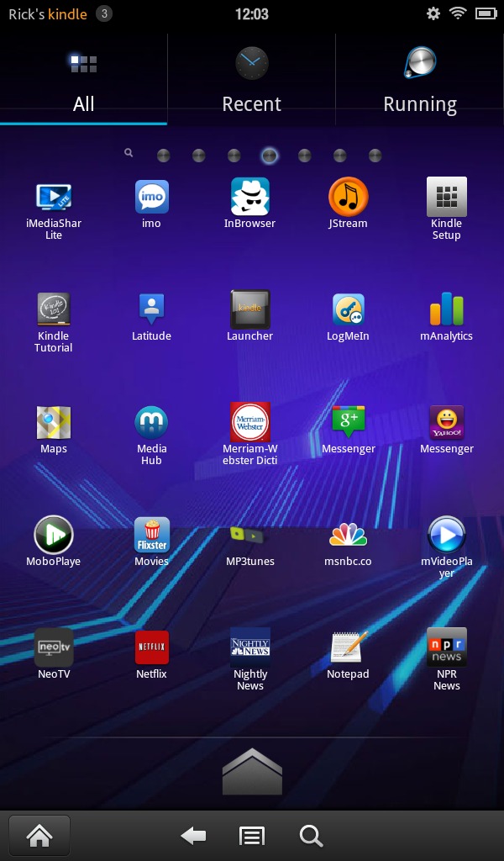504x861 pixels.
Task: Tap the 12:03 clock in status bar
Action: tap(252, 13)
